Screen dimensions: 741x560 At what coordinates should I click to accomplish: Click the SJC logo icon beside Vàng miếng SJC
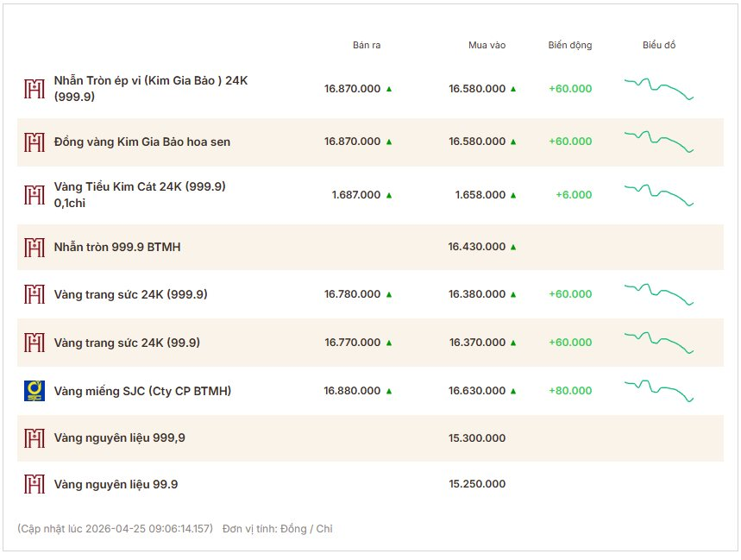coord(34,391)
